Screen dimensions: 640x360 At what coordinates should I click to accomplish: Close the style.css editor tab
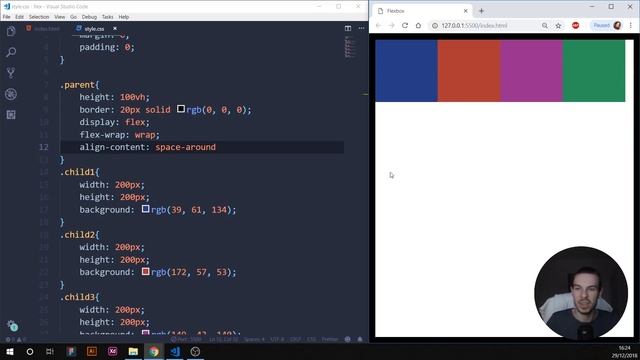(x=115, y=29)
